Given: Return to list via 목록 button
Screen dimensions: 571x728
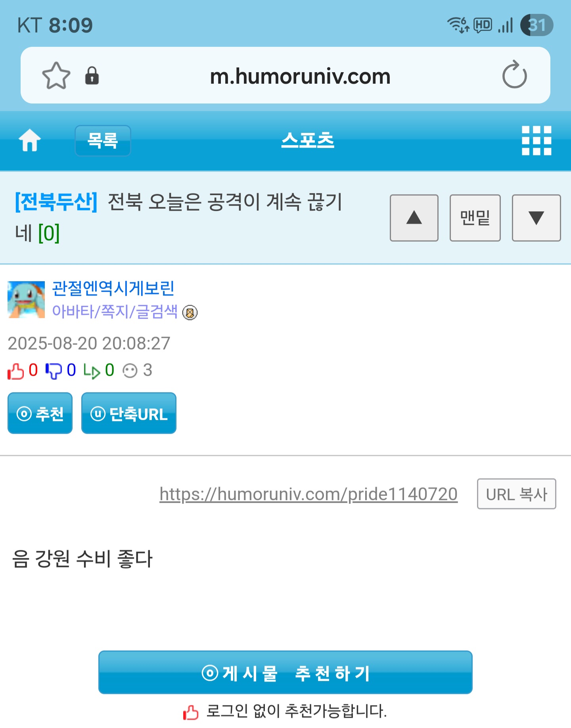Looking at the screenshot, I should tap(103, 140).
